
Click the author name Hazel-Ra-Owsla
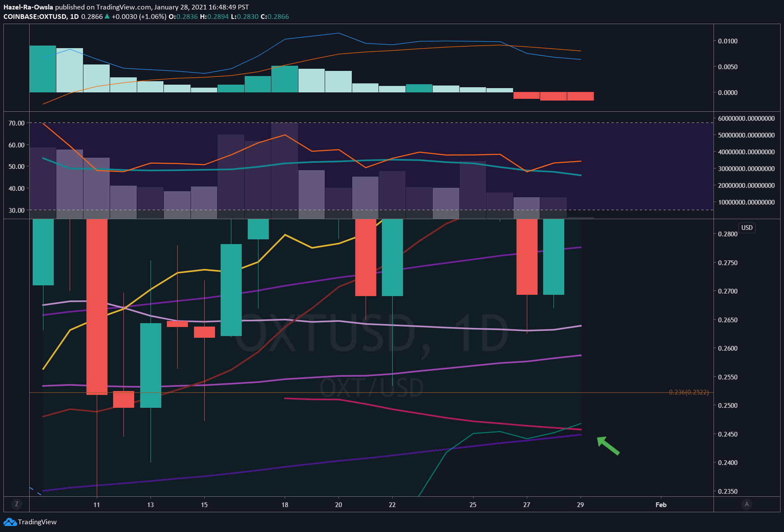click(x=28, y=7)
